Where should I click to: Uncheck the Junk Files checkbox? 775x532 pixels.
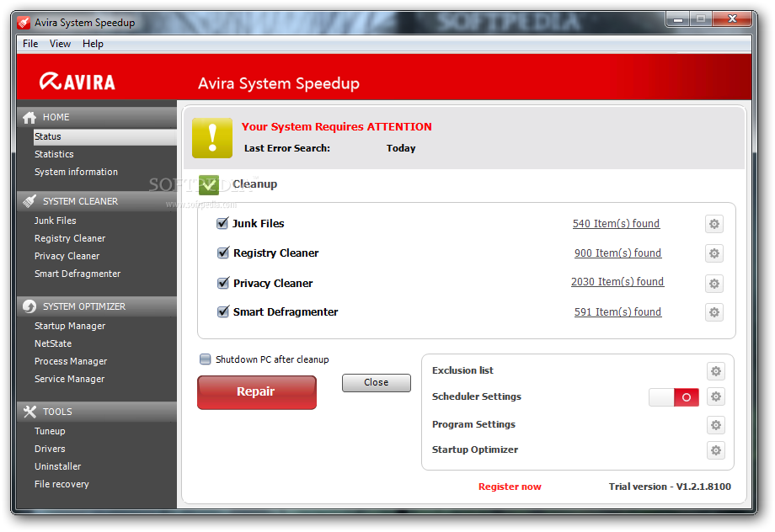222,223
